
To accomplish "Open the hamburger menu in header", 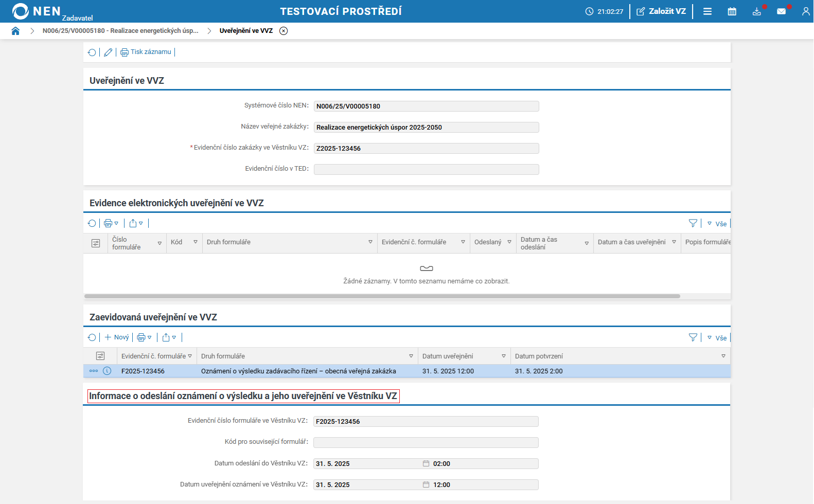I will 707,11.
